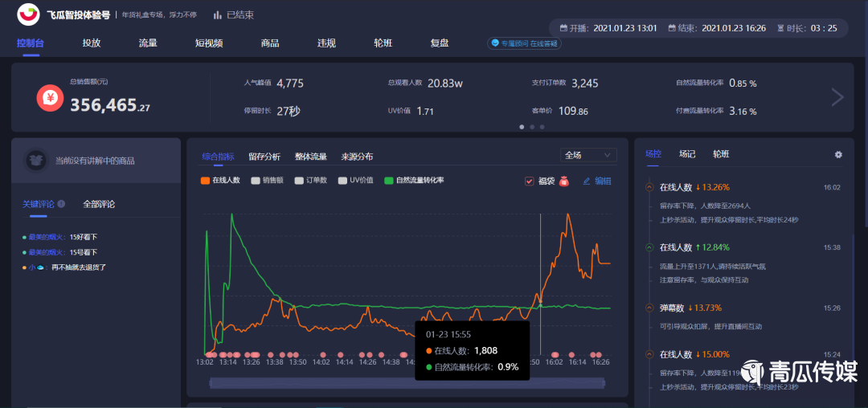Open the 商品 tab
The image size is (868, 408).
click(269, 43)
